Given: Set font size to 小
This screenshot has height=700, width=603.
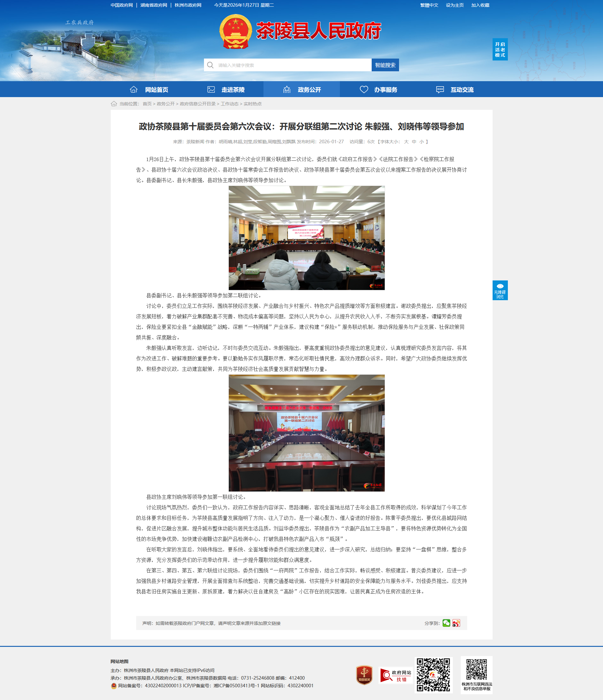Looking at the screenshot, I should [x=421, y=142].
